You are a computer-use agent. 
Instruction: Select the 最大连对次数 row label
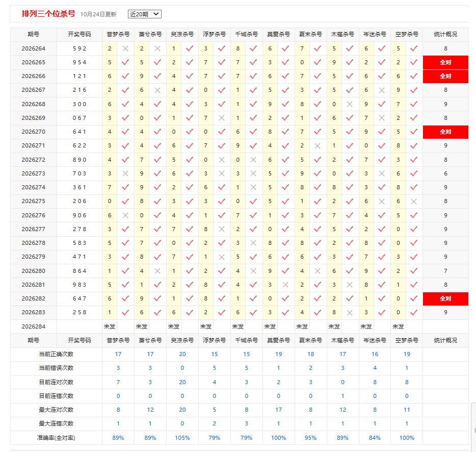pyautogui.click(x=56, y=410)
